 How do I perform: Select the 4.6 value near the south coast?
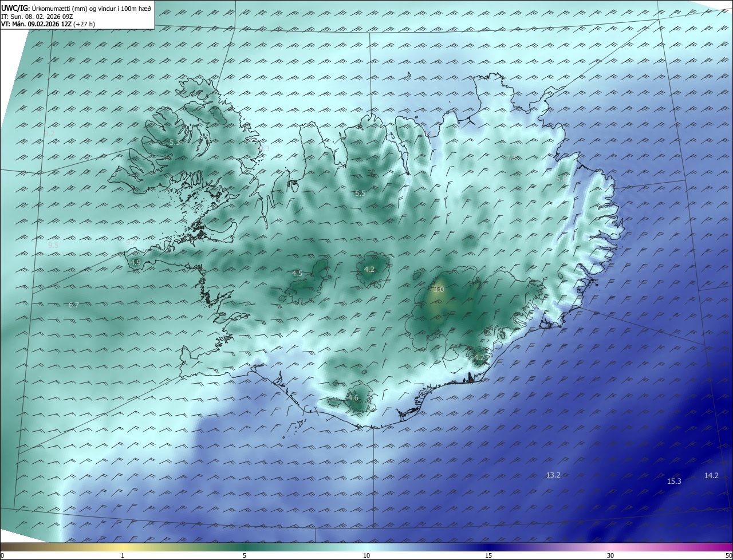353,398
